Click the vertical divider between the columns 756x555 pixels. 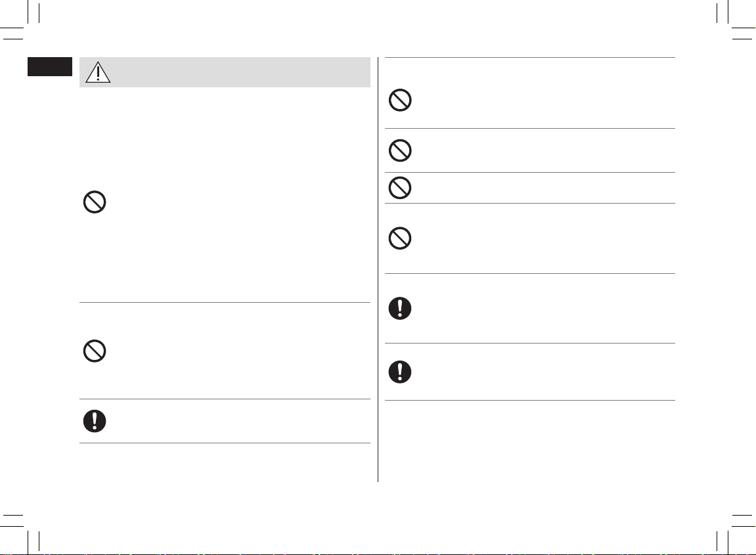(378, 269)
